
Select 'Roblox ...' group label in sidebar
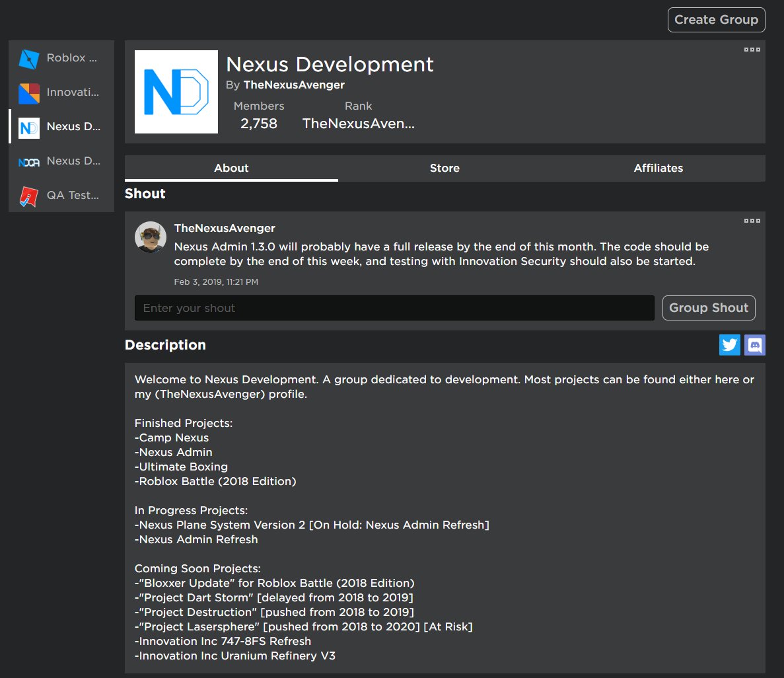(72, 58)
